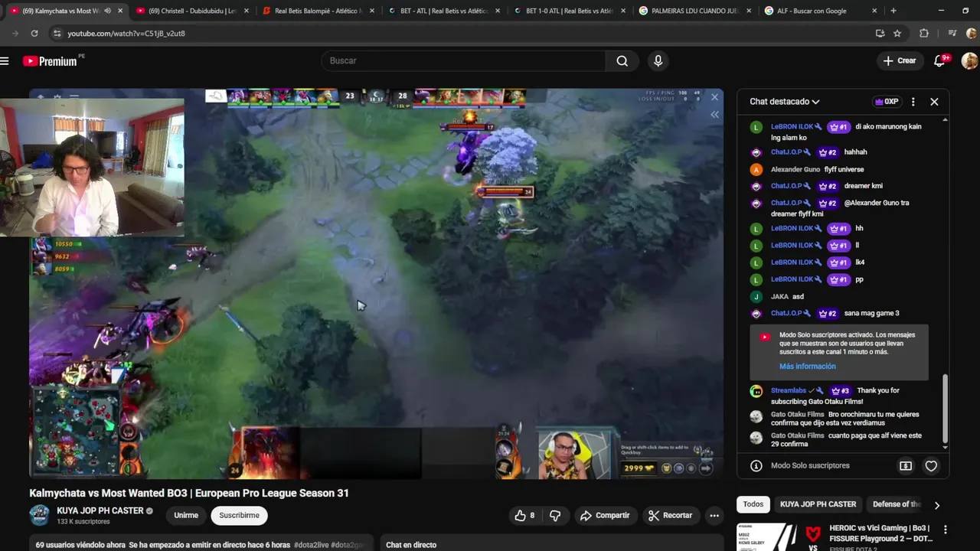The width and height of the screenshot is (980, 551).
Task: Start voice search with the microphone
Action: [x=658, y=60]
